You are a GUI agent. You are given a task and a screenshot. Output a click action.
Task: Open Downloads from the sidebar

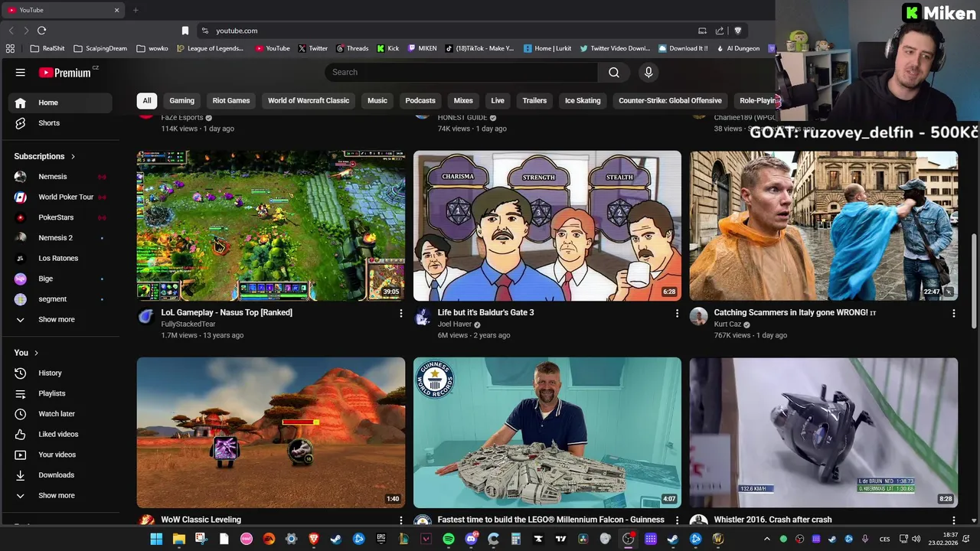60,475
